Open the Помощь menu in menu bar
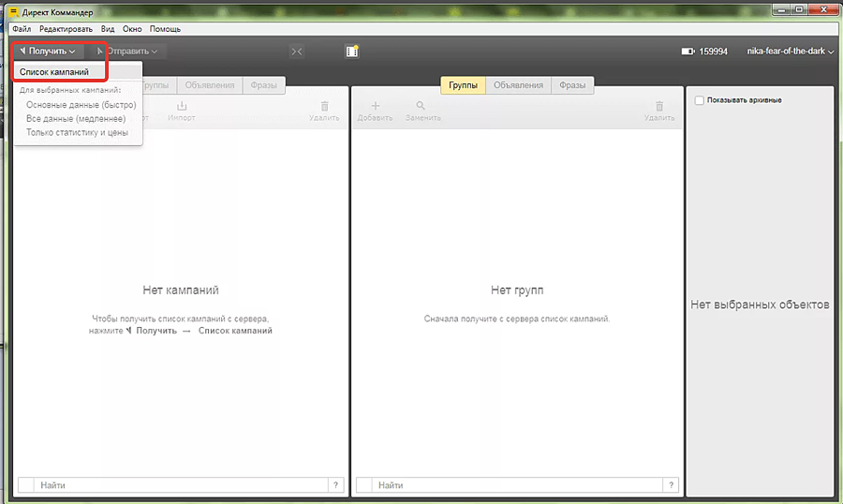This screenshot has width=843, height=504. (165, 29)
